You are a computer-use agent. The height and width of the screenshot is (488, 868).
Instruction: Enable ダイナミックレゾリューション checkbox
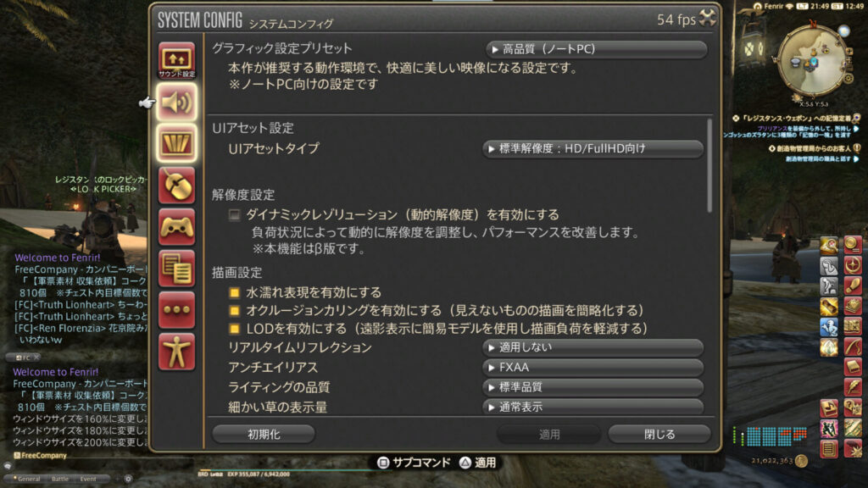pyautogui.click(x=235, y=214)
